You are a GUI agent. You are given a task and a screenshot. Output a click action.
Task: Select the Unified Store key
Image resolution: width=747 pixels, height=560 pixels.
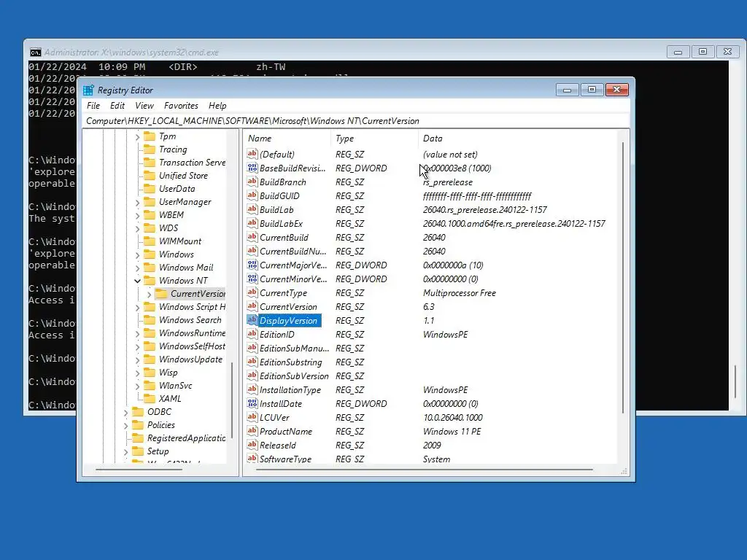tap(183, 176)
